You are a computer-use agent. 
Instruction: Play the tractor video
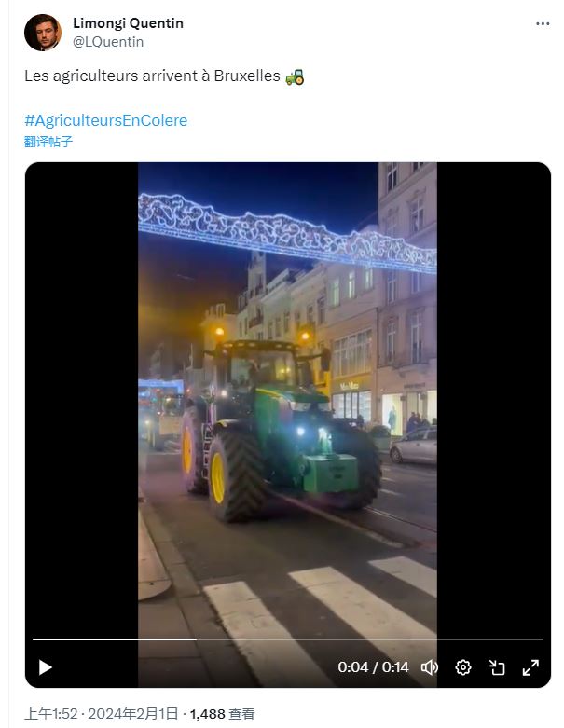pyautogui.click(x=45, y=667)
